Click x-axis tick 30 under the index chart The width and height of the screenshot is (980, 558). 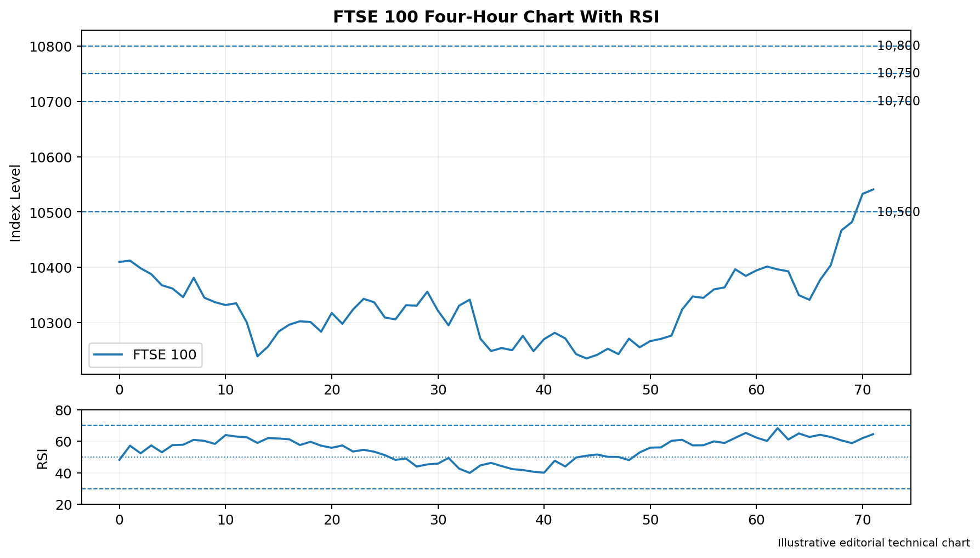pyautogui.click(x=438, y=390)
